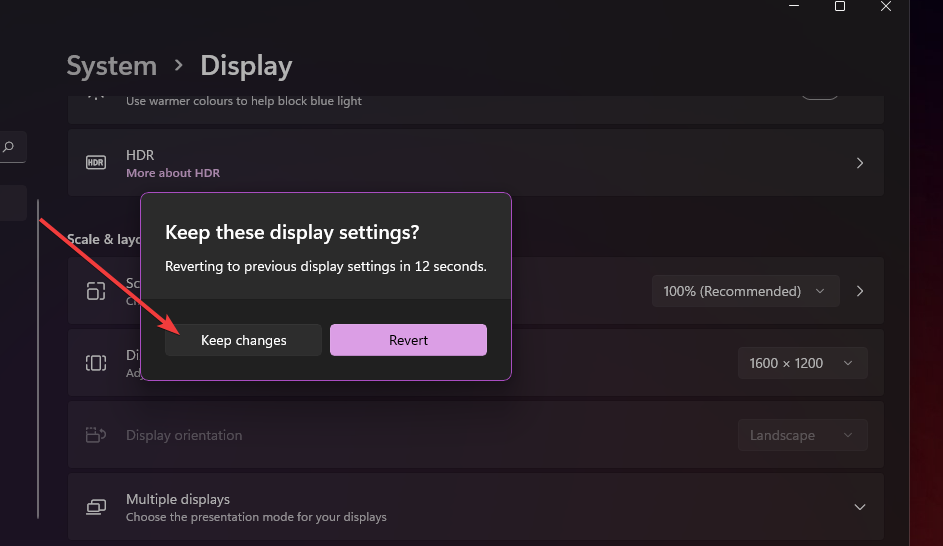The width and height of the screenshot is (943, 546).
Task: Click the Display orientation icon
Action: [96, 435]
